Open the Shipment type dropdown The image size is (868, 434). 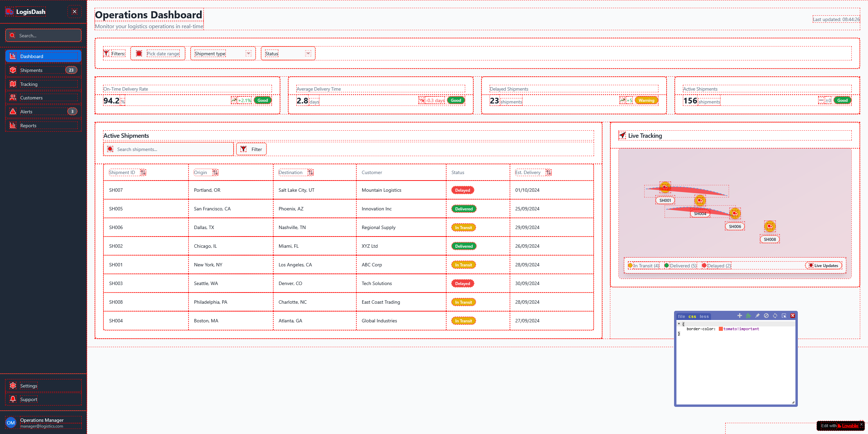(x=223, y=54)
